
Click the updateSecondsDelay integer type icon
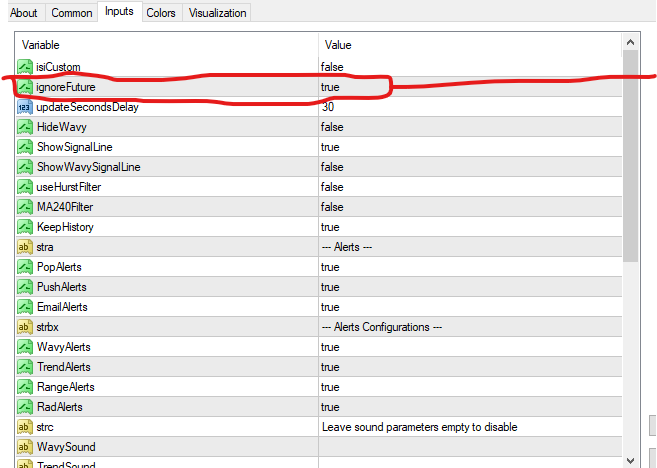point(25,107)
